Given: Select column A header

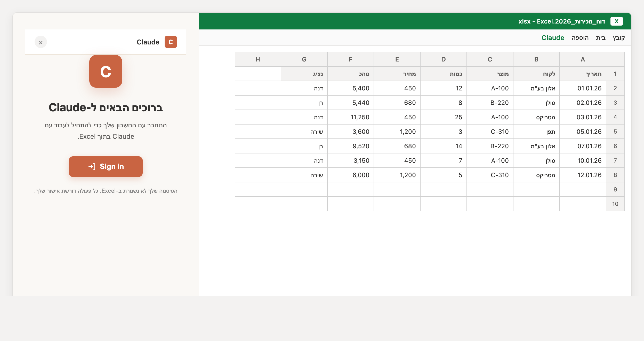Looking at the screenshot, I should click(583, 59).
